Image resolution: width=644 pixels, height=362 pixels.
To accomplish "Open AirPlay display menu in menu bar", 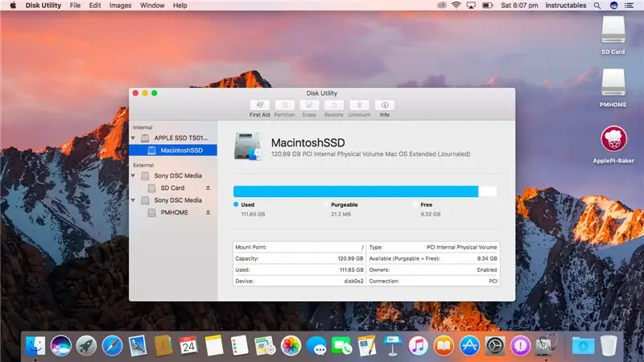I will pyautogui.click(x=471, y=6).
